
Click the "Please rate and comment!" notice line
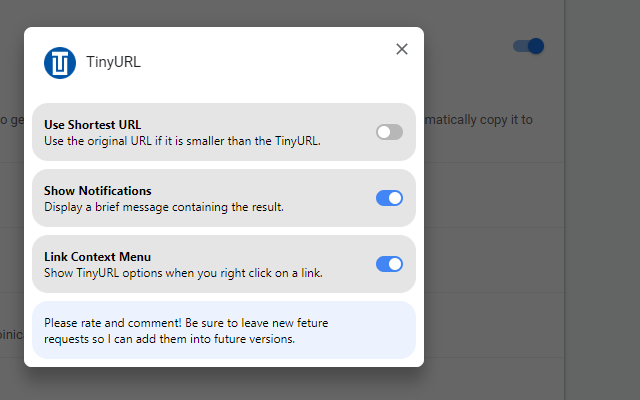186,323
